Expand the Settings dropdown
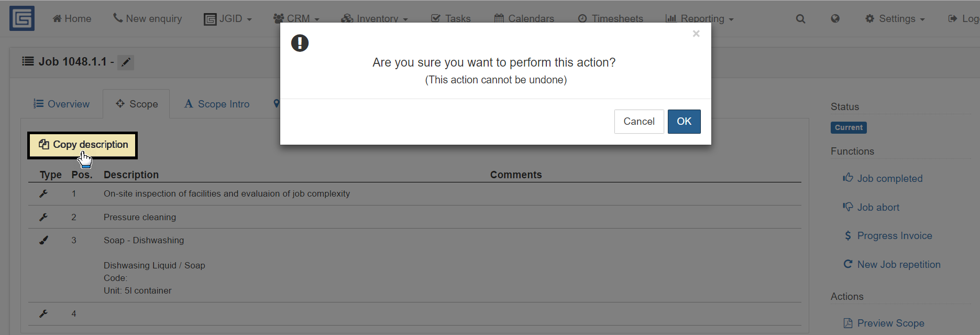Viewport: 980px width, 335px height. pos(895,19)
